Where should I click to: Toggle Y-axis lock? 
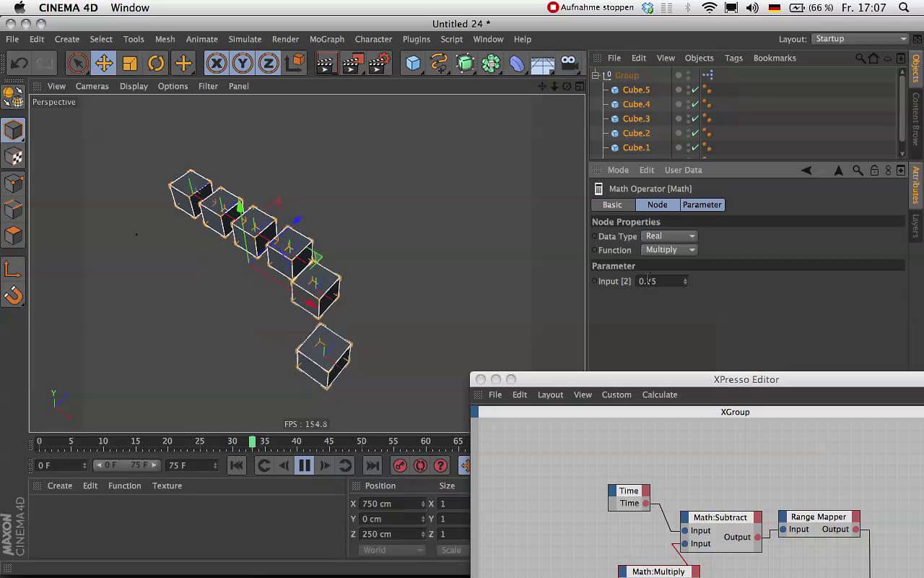click(243, 64)
